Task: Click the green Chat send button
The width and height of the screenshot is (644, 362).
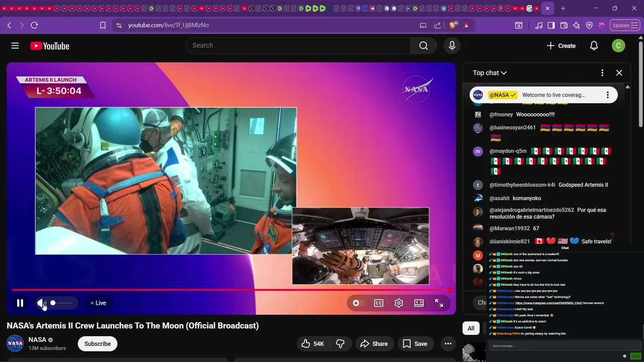Action: [635, 356]
